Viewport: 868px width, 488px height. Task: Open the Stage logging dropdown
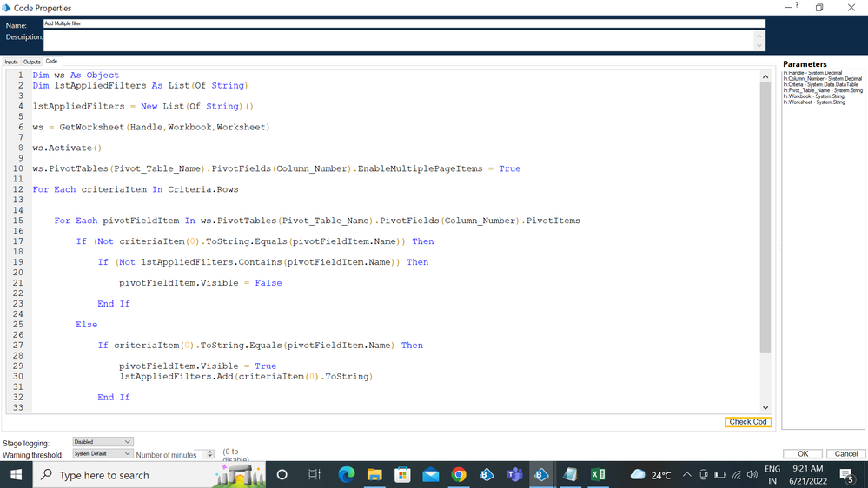pyautogui.click(x=103, y=441)
